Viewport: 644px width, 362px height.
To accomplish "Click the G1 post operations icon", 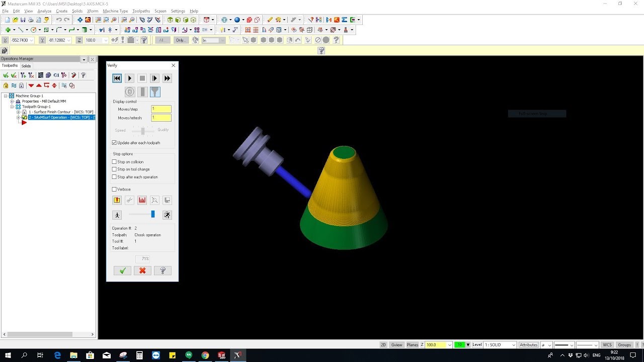I will pos(56,75).
